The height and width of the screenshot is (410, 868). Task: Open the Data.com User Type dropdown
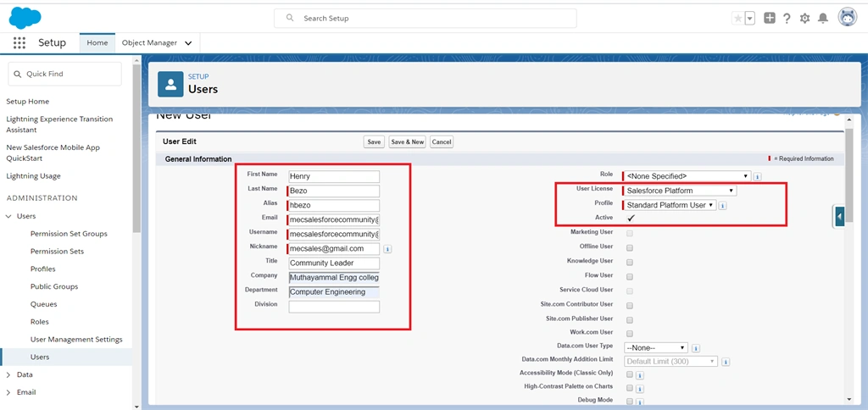pyautogui.click(x=656, y=348)
